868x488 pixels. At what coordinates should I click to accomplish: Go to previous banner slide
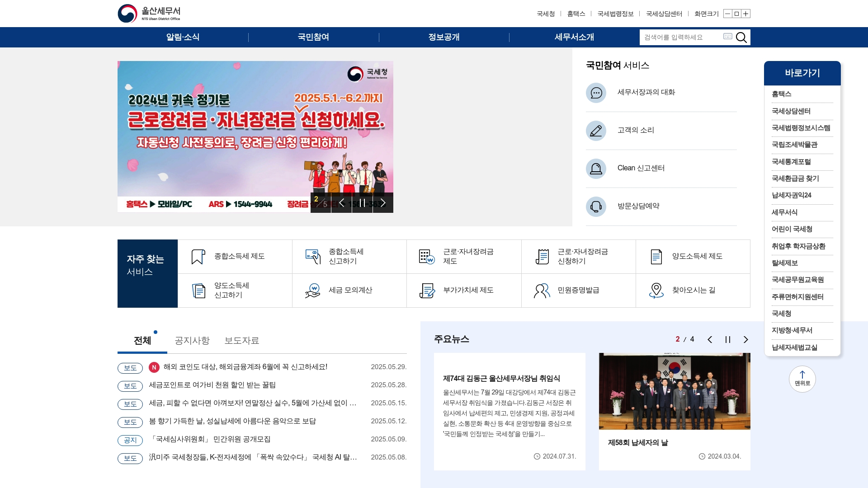342,202
